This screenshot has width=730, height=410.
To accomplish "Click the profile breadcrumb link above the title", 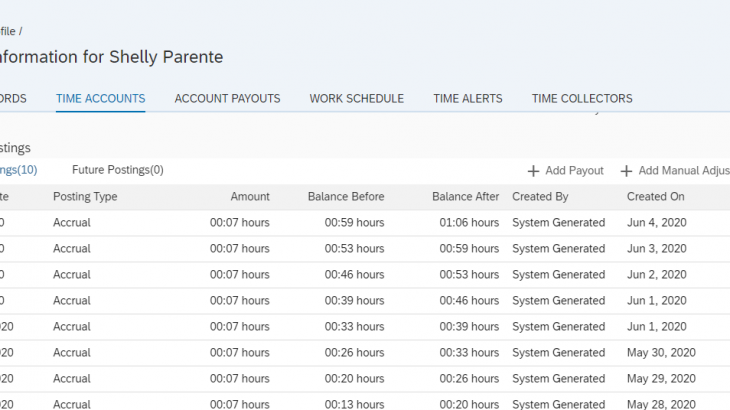I will [8, 32].
